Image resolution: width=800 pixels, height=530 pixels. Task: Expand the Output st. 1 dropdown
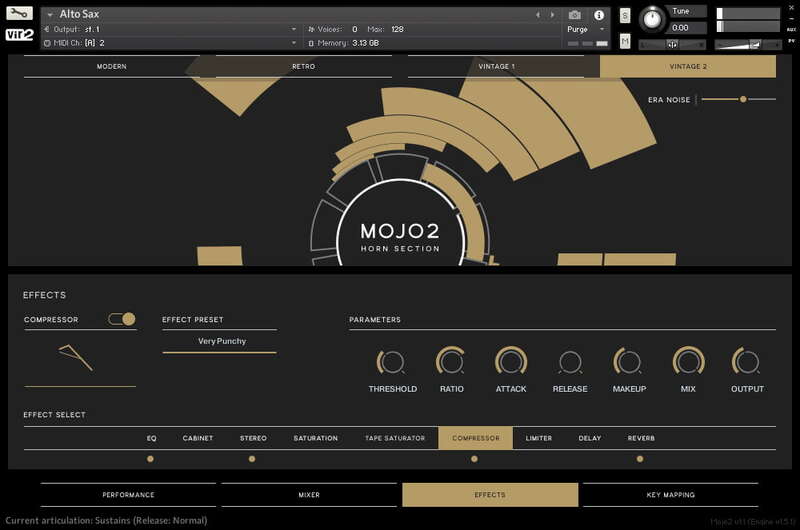click(x=293, y=29)
